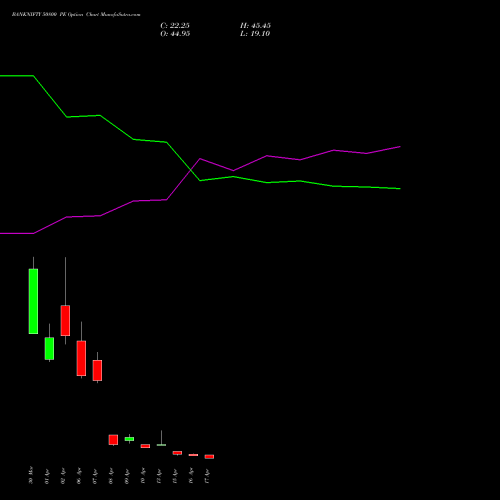Screen dimensions: 500x500
Task: Click the green candle for 01 Apr
Action: (x=49, y=348)
